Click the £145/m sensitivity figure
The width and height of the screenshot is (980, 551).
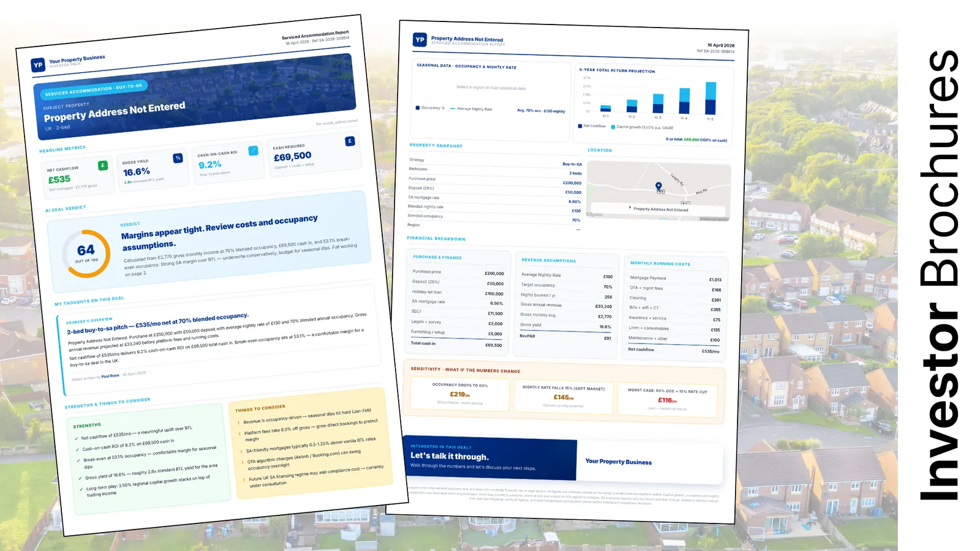pos(563,397)
